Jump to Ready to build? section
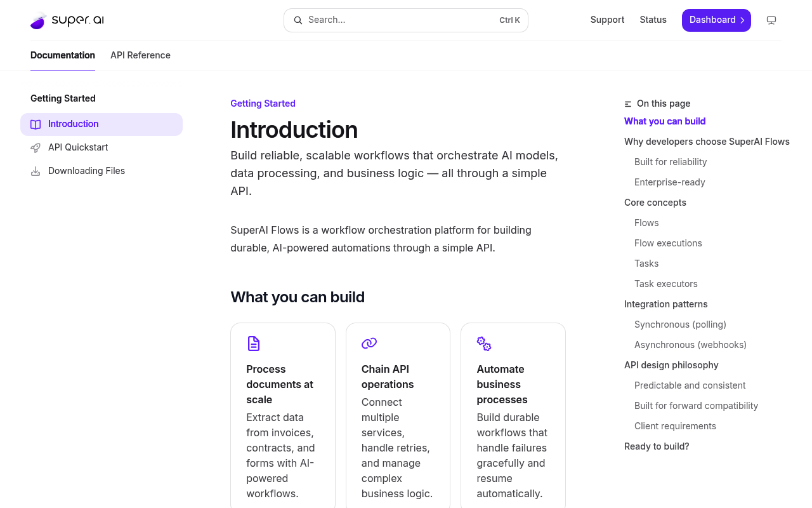Image resolution: width=812 pixels, height=508 pixels. pyautogui.click(x=657, y=446)
